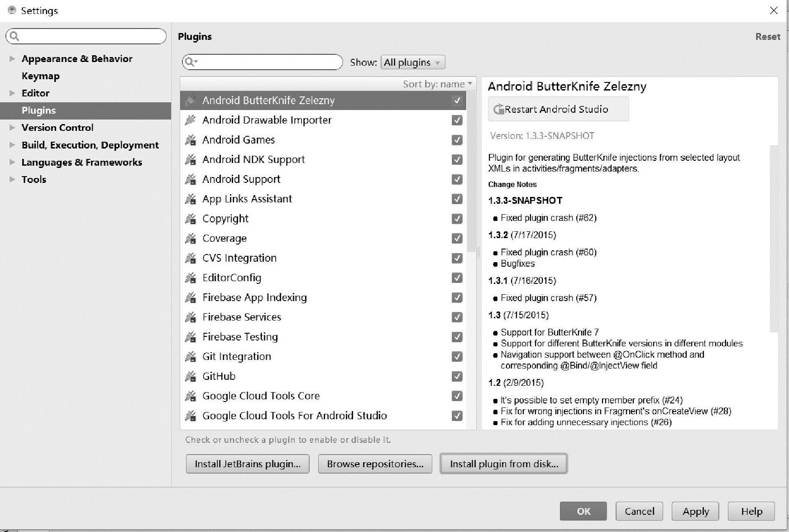Toggle the GitHub plugin checkbox

[x=457, y=376]
